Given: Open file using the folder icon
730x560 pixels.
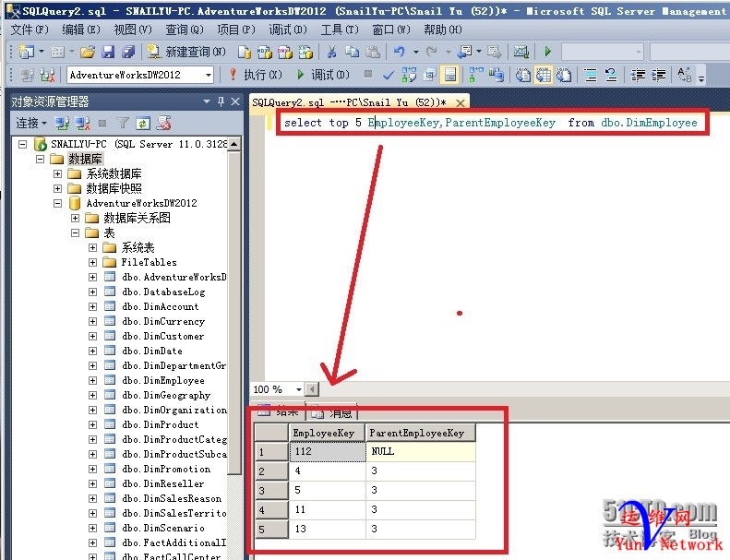Looking at the screenshot, I should tap(87, 52).
